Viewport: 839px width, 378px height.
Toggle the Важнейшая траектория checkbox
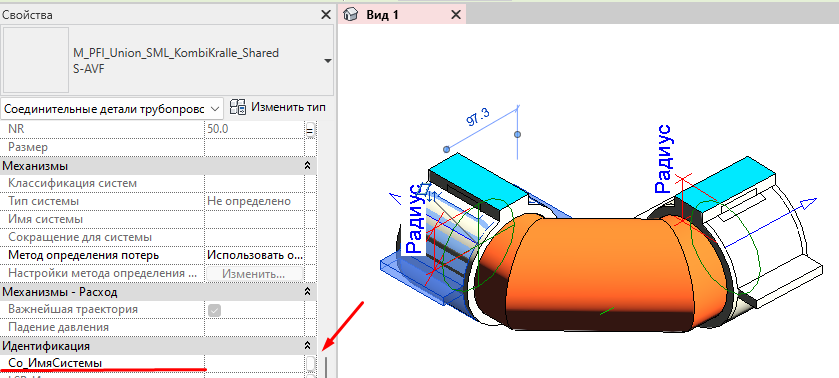pos(215,310)
